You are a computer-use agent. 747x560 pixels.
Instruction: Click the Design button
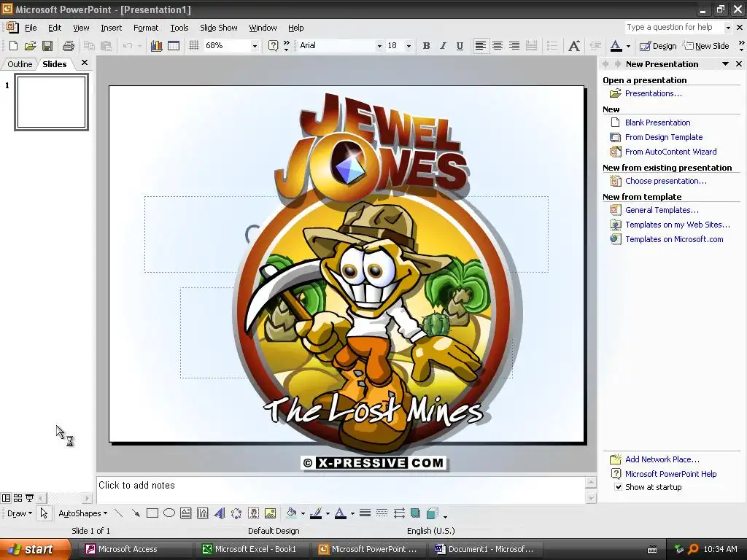pyautogui.click(x=658, y=46)
